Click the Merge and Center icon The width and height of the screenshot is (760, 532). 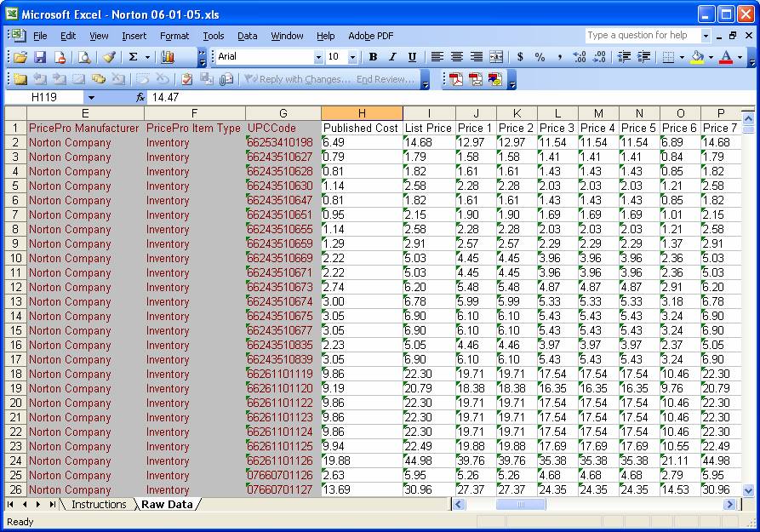[496, 57]
